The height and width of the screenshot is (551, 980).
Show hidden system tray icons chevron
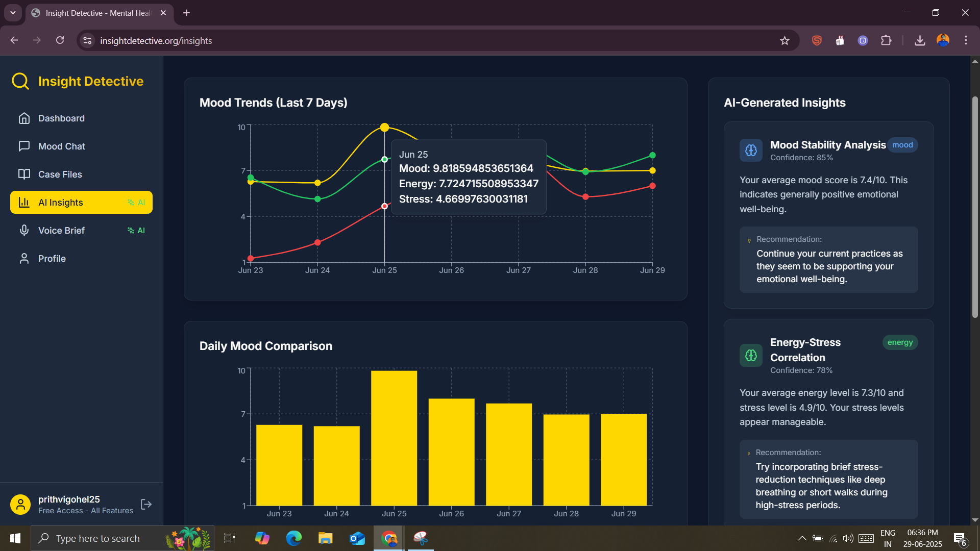(x=802, y=538)
